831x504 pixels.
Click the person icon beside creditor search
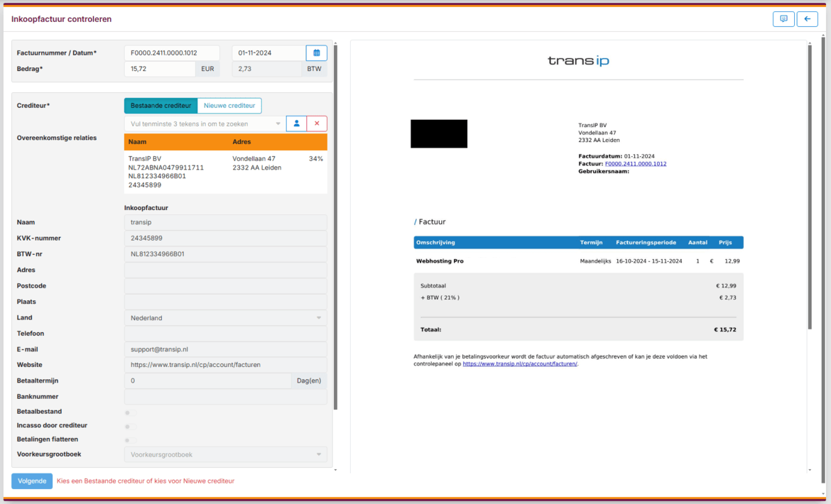[296, 124]
